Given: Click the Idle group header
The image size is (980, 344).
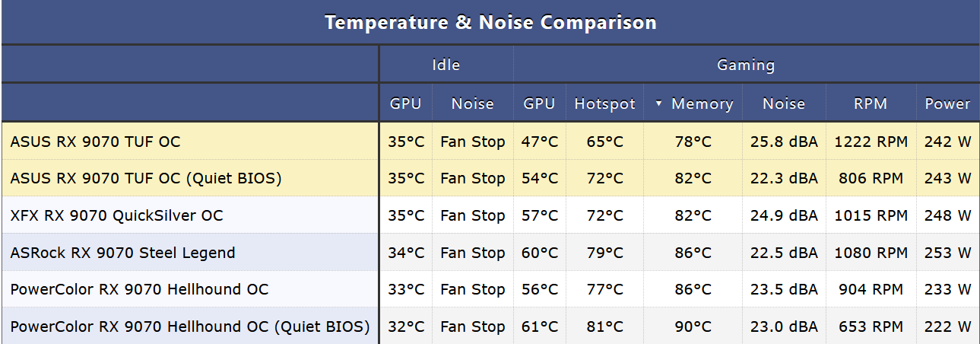Looking at the screenshot, I should click(x=446, y=65).
